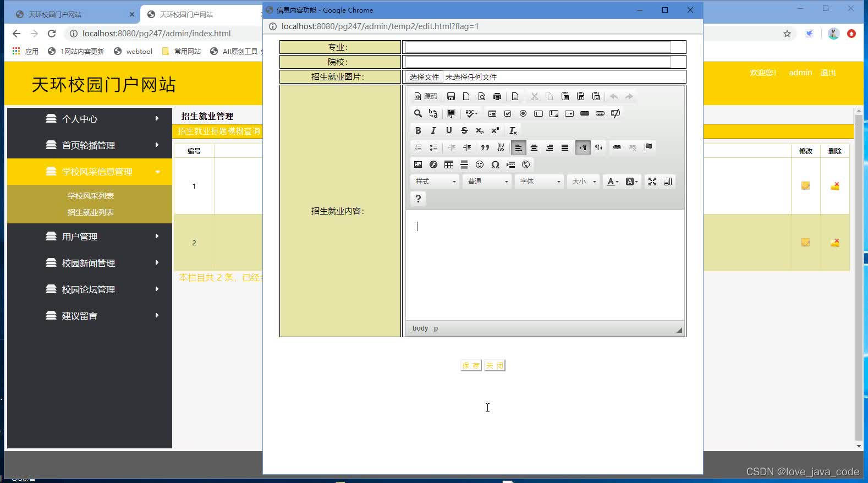
Task: Open the spell check ABC dropdown
Action: pyautogui.click(x=471, y=113)
